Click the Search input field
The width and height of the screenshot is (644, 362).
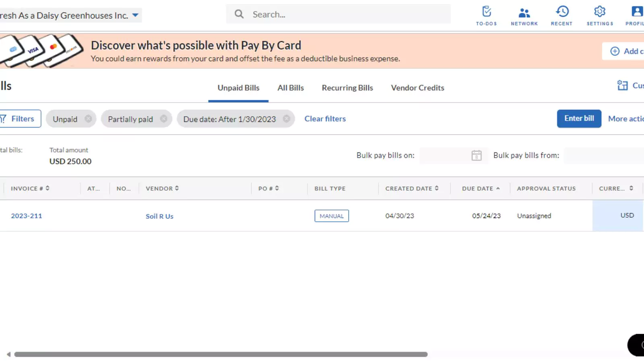click(338, 14)
